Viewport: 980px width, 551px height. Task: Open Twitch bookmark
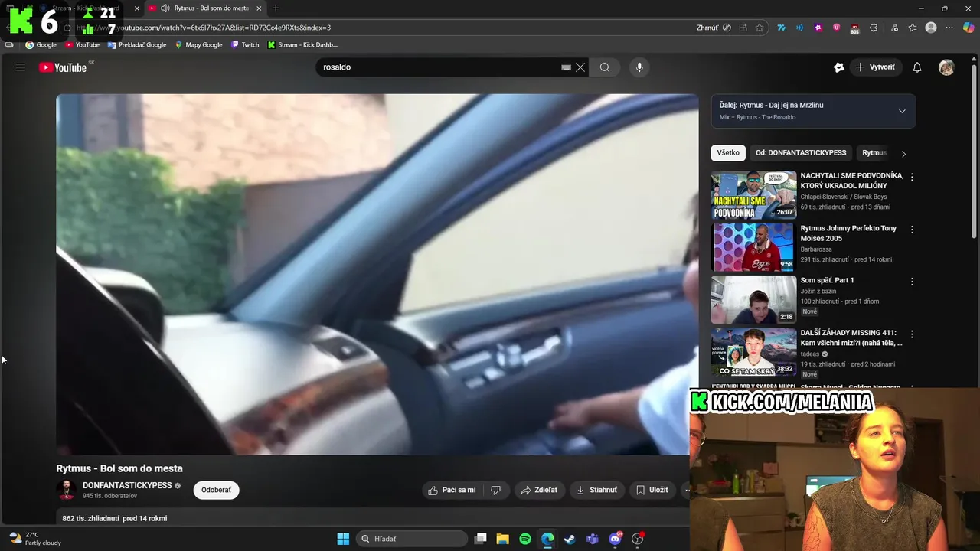click(x=246, y=45)
